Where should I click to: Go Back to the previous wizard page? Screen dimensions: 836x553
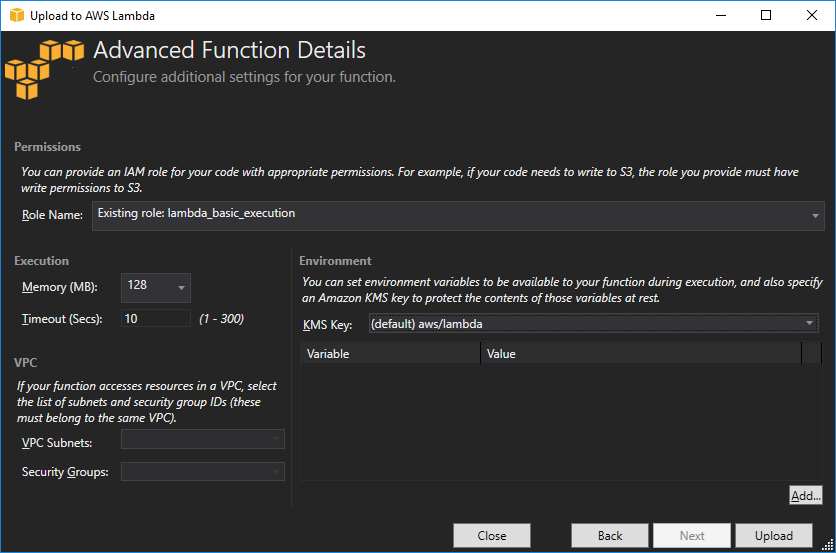610,536
